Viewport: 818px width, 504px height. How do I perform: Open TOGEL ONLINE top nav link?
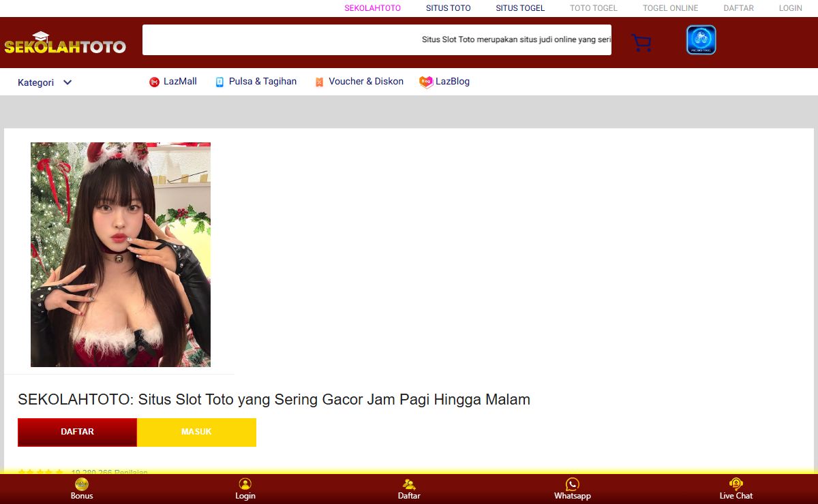click(x=671, y=8)
